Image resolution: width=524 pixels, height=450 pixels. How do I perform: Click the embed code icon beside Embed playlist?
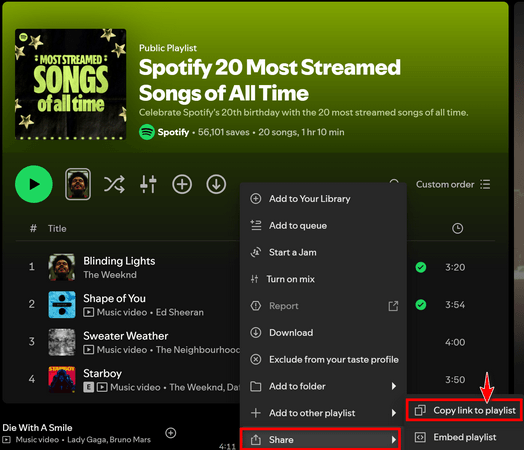tap(420, 437)
